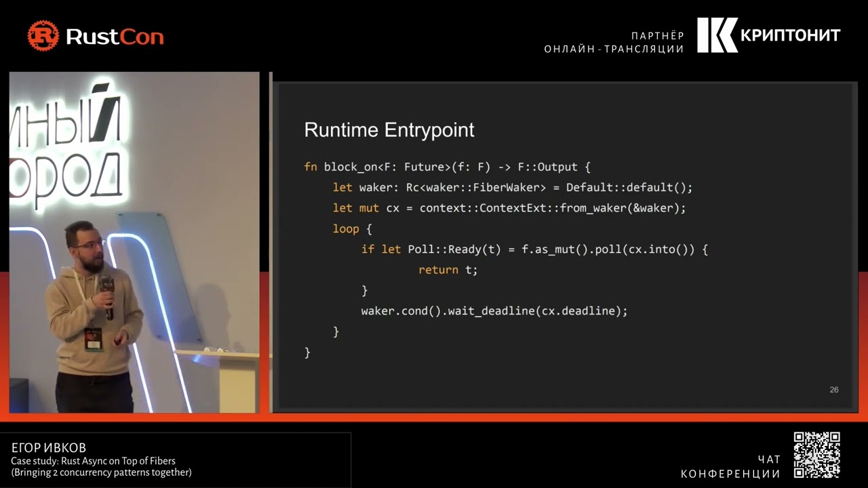Viewport: 868px width, 488px height.
Task: Click the 'let mut cx = context::ContextExt' line
Action: pos(509,208)
